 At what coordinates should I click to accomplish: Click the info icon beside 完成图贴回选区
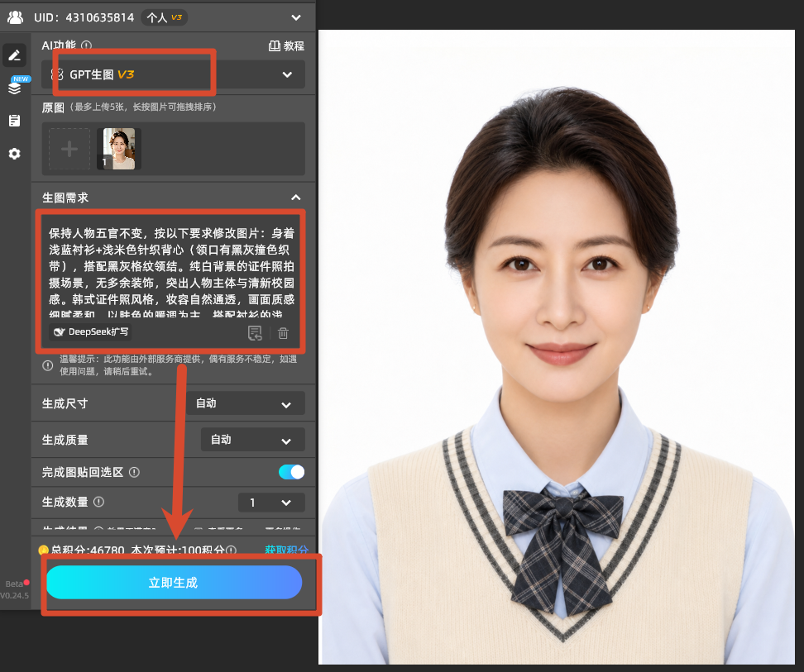coord(134,472)
